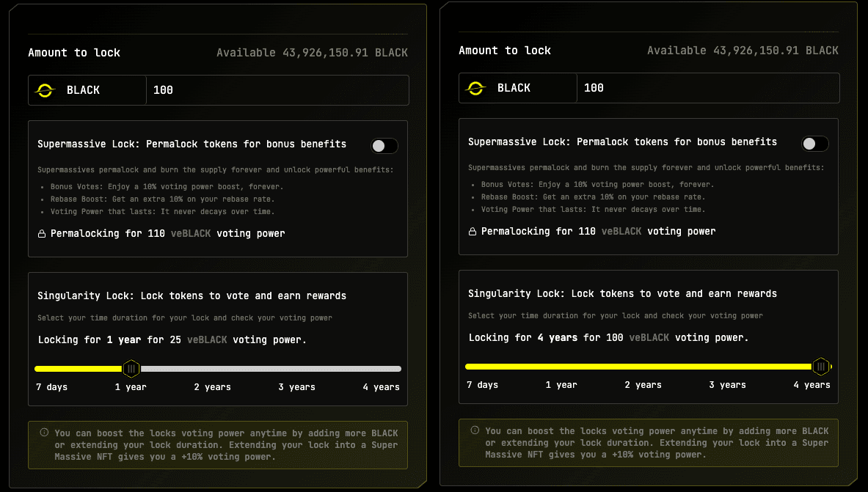The image size is (868, 492).
Task: Click 'Supermassive Lock' heading in left panel
Action: tap(192, 144)
